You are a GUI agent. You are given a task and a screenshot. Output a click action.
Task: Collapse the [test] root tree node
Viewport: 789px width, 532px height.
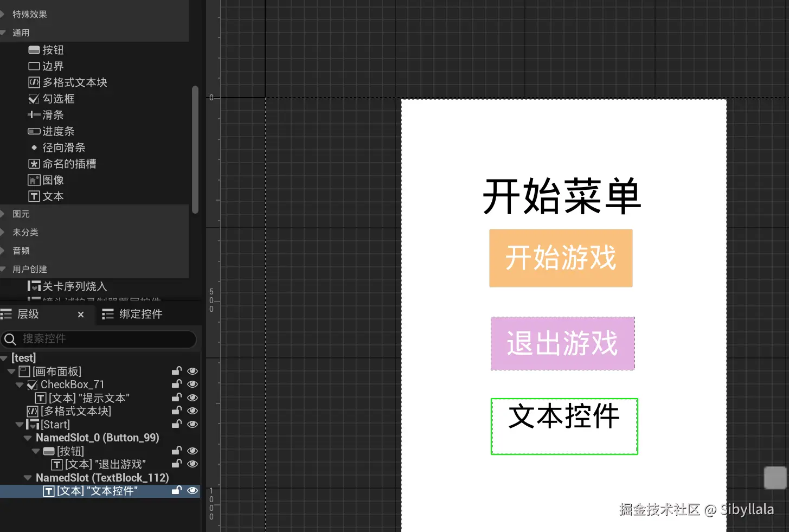[x=4, y=358]
